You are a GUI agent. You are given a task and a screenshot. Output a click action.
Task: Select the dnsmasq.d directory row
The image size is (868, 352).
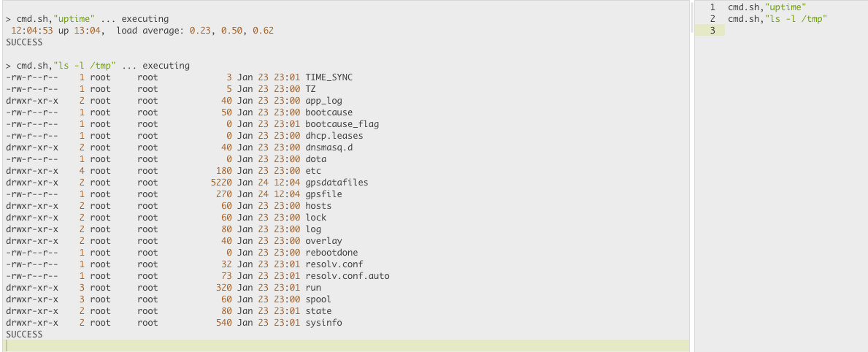pos(179,148)
